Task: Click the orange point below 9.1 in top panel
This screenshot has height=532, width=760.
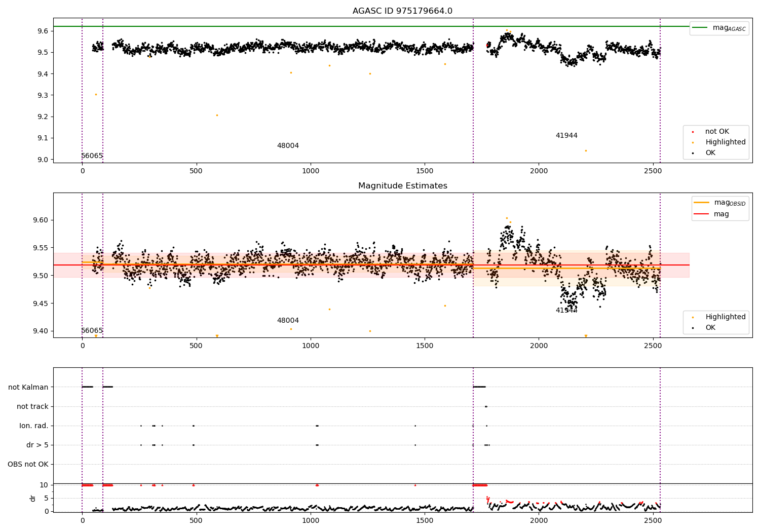Action: pyautogui.click(x=586, y=150)
